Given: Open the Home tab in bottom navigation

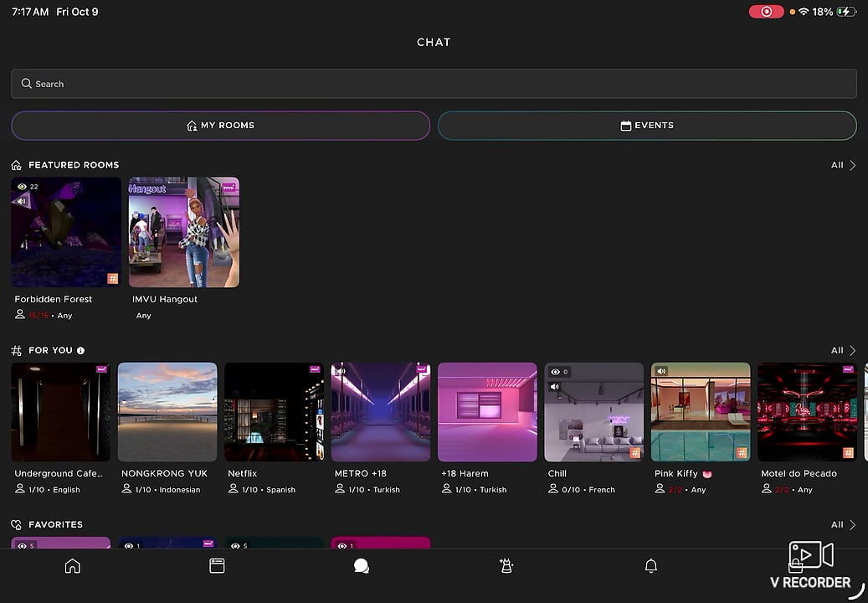Looking at the screenshot, I should point(73,566).
